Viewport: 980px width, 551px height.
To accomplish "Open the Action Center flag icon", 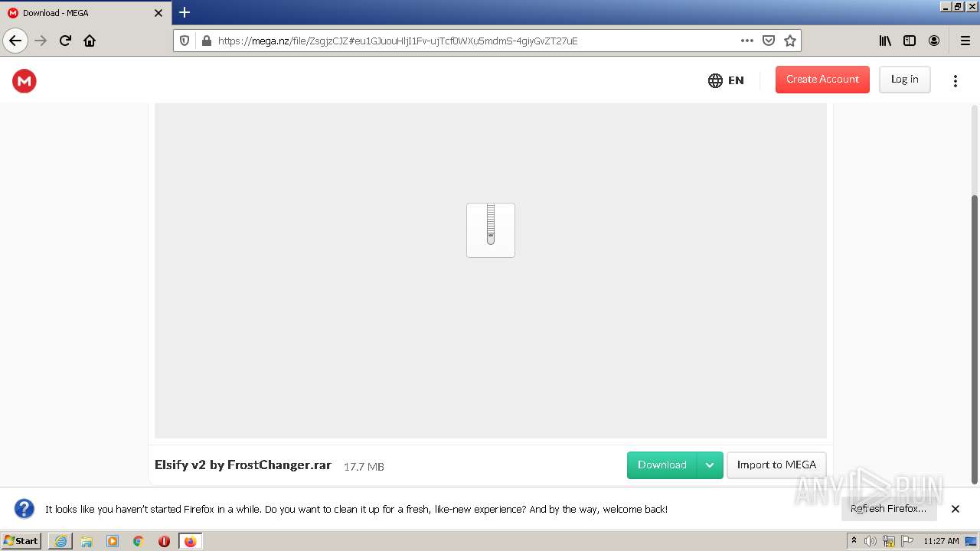I will coord(907,541).
